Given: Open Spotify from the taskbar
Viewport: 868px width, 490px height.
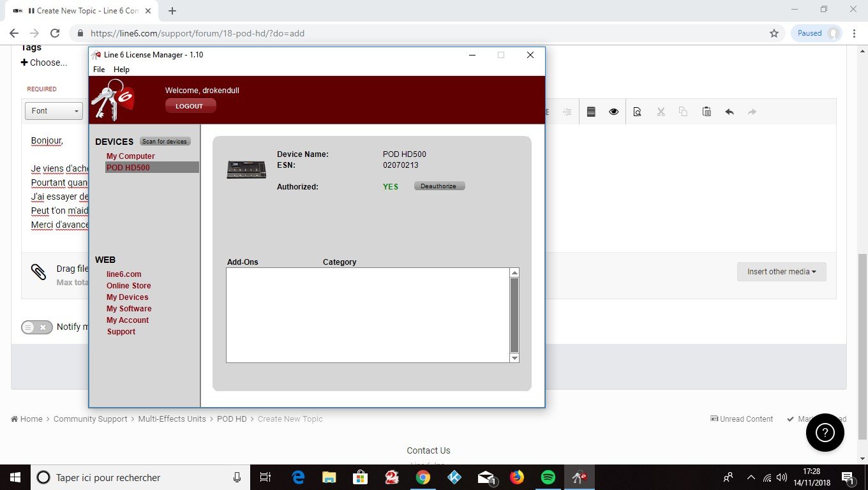Looking at the screenshot, I should tap(548, 477).
